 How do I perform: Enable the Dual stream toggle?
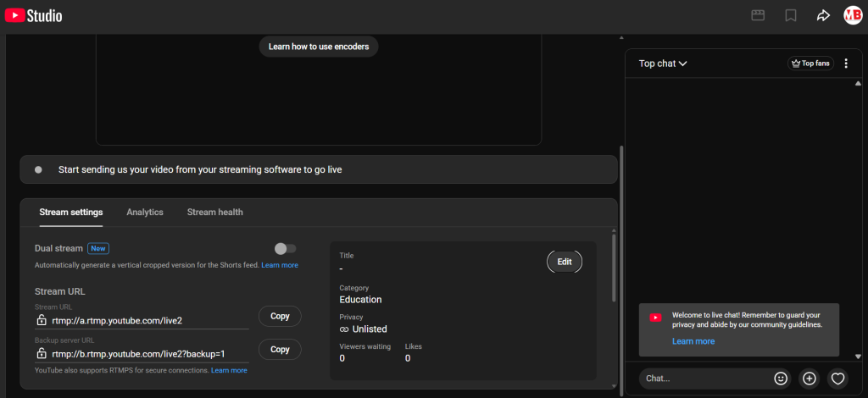(x=285, y=249)
